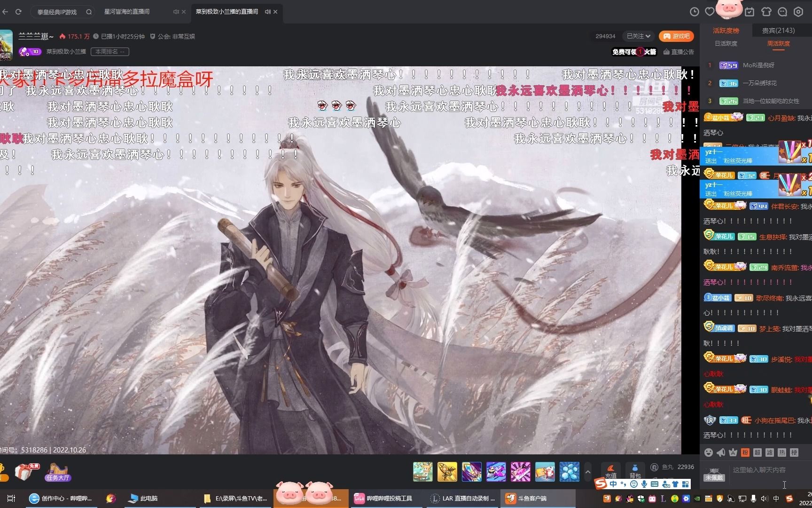Open the emoji picker in chat
Viewport: 812px width, 508px height.
point(709,452)
